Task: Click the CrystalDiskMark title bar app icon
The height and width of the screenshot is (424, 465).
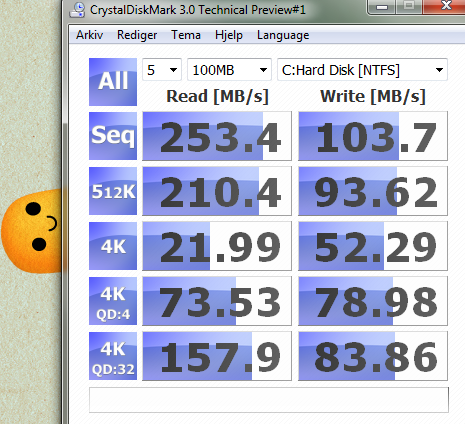Action: 77,10
